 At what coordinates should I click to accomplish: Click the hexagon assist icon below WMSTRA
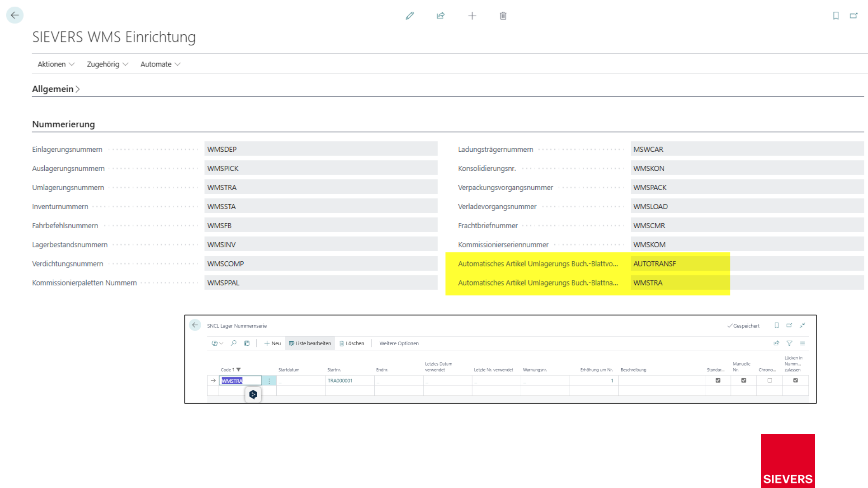[x=253, y=394]
